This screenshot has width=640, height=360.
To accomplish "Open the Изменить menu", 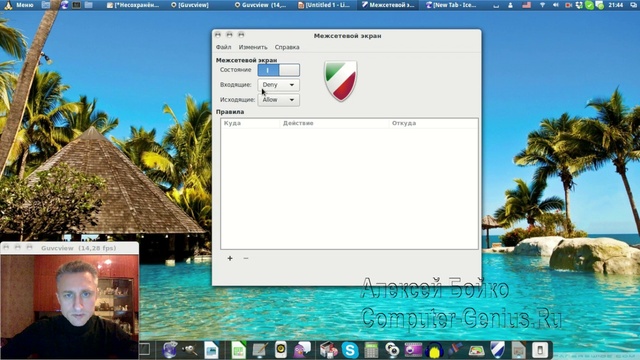I will (253, 47).
